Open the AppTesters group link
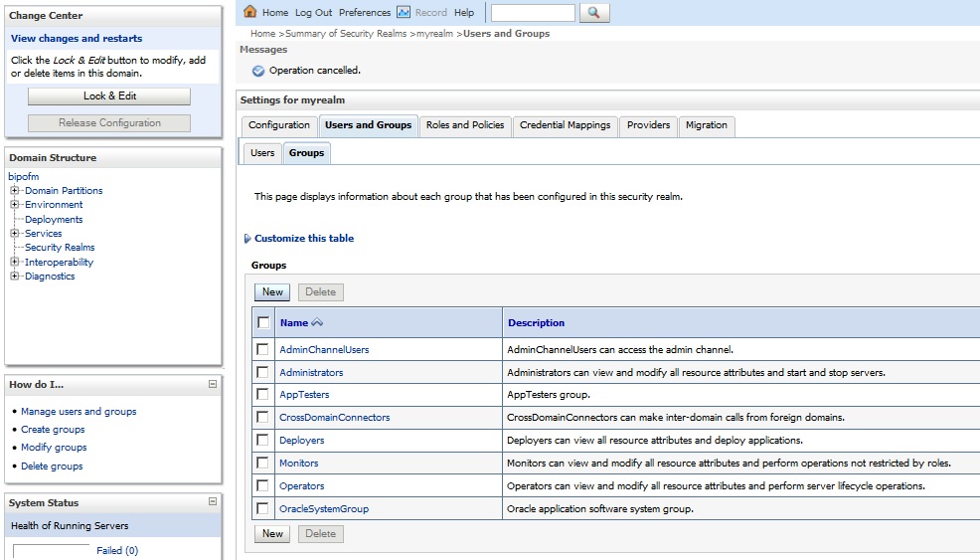Screen dimensions: 980x560 tap(304, 395)
